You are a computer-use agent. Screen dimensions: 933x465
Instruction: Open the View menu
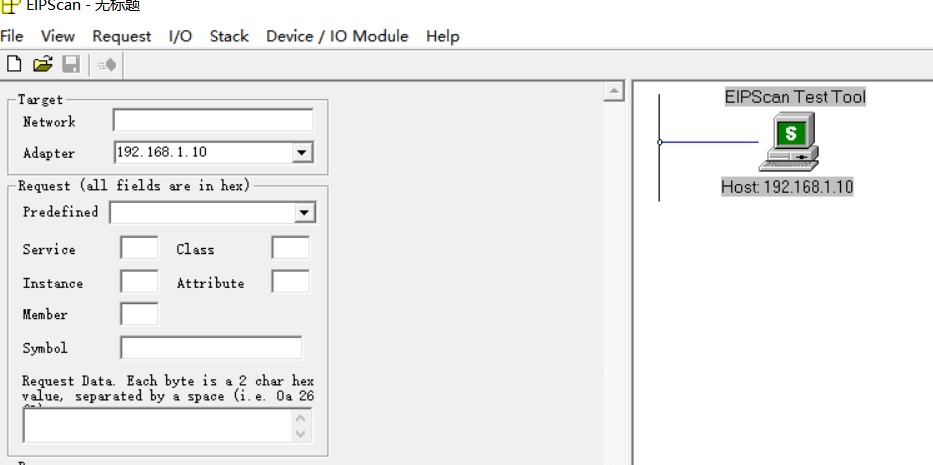tap(58, 36)
